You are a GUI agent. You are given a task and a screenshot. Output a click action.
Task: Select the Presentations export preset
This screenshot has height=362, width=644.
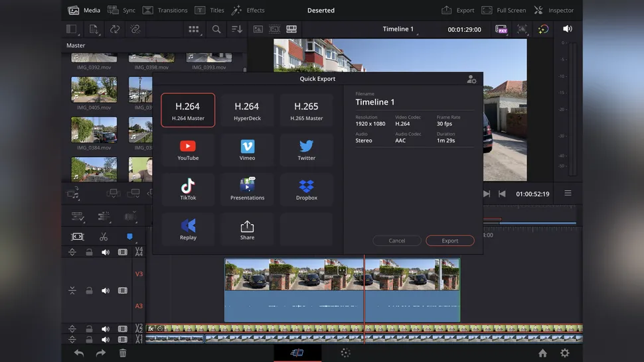pyautogui.click(x=247, y=189)
